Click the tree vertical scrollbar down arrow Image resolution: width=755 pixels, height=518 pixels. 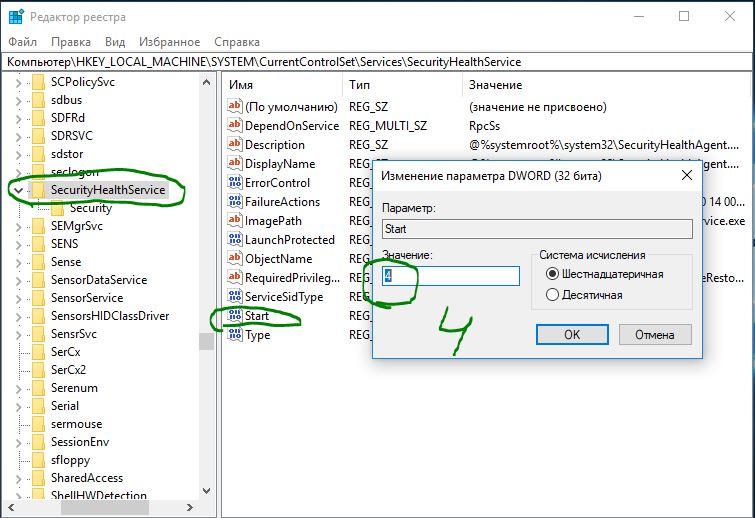point(207,491)
